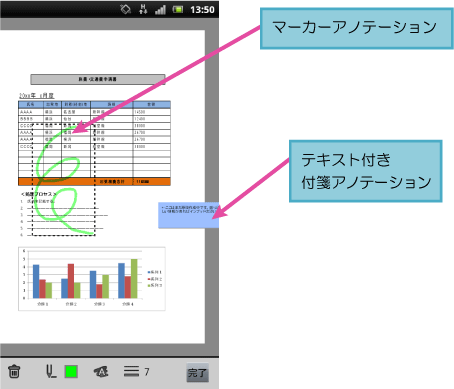Tap the gray document title box

coord(98,79)
